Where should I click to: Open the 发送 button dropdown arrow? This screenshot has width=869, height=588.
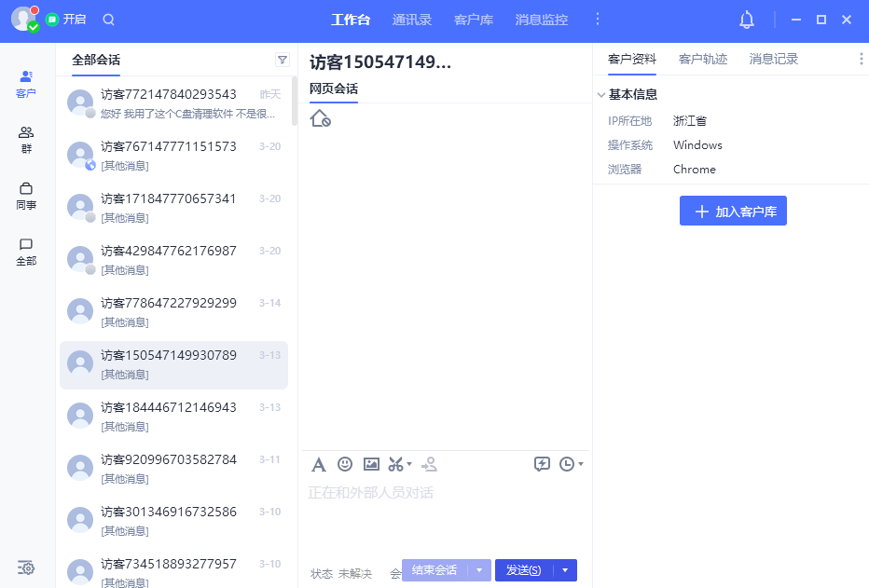pyautogui.click(x=565, y=569)
